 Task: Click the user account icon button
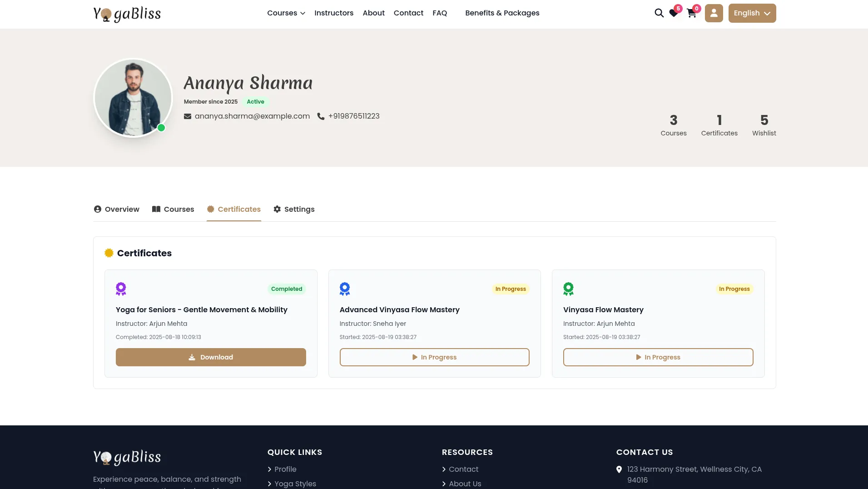pyautogui.click(x=714, y=13)
